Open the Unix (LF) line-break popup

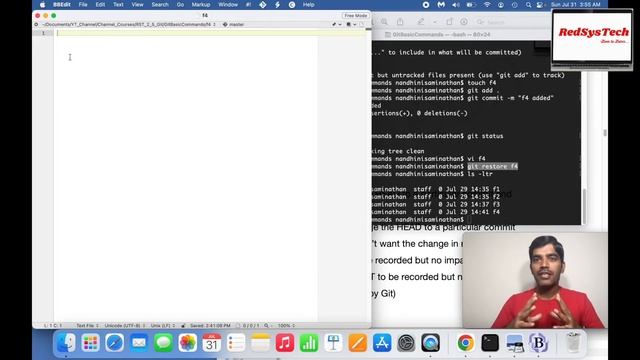[162, 326]
